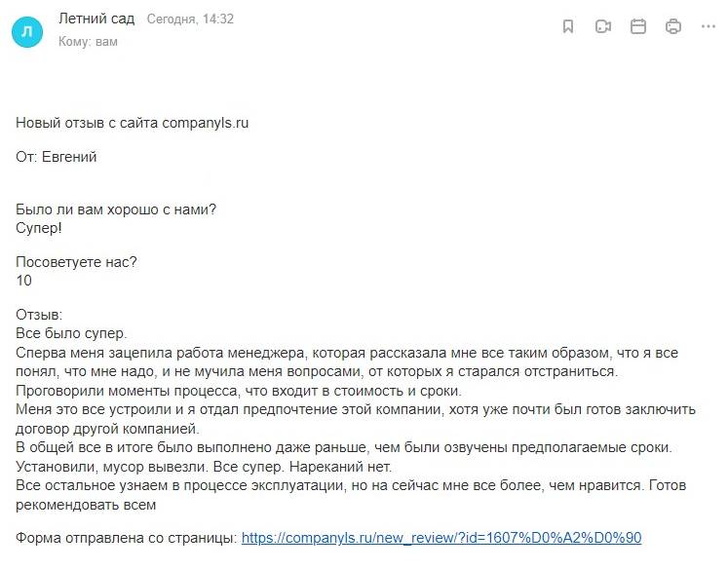This screenshot has width=728, height=570.
Task: Open the three-dot more actions menu
Action: pos(708,27)
